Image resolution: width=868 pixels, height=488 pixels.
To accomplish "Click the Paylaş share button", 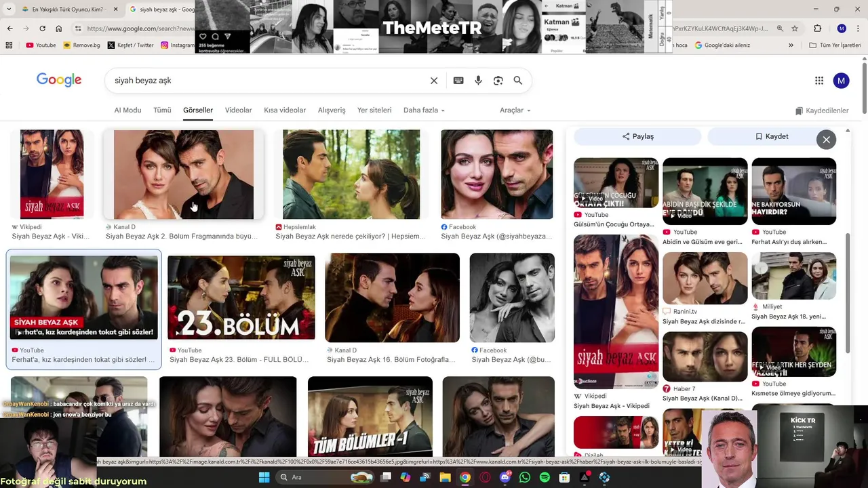I will [x=637, y=136].
